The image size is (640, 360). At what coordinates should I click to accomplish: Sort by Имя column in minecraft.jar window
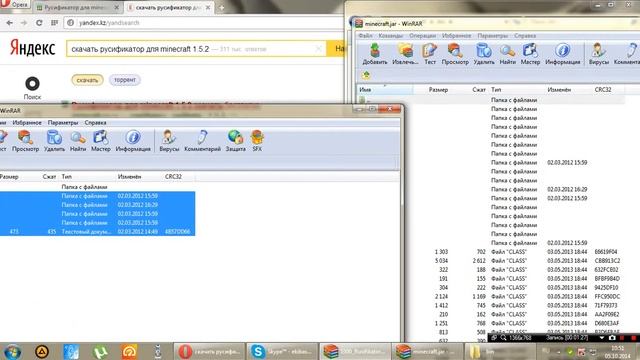tap(384, 89)
